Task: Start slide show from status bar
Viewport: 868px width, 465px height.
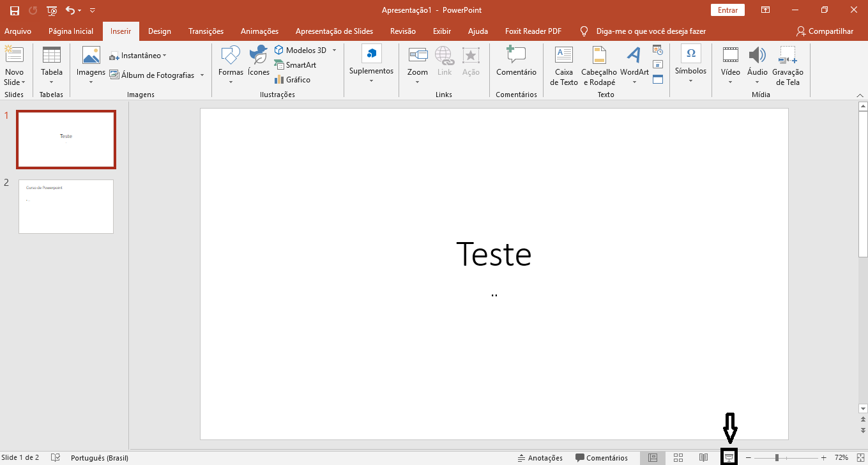Action: click(x=728, y=457)
